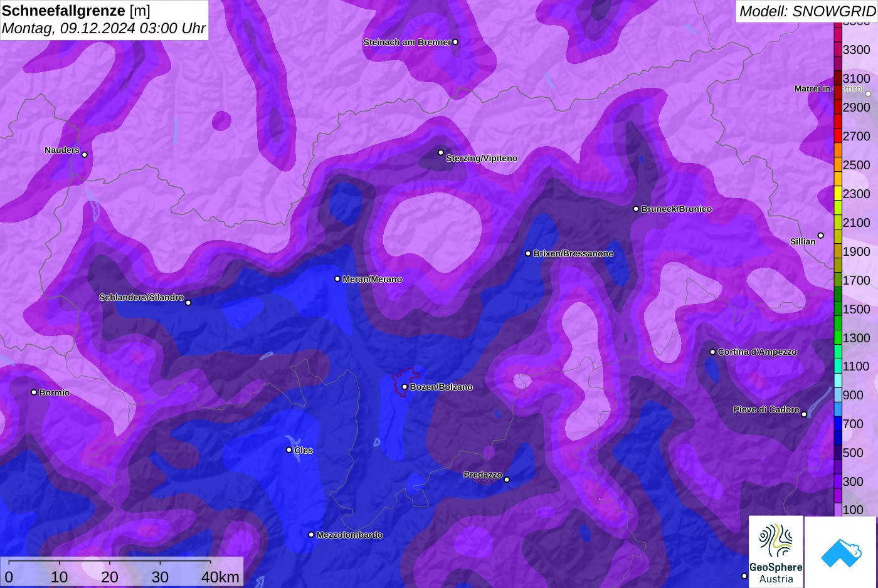Image resolution: width=878 pixels, height=588 pixels.
Task: Click the Bruneck/Brunico label text
Action: pos(677,209)
